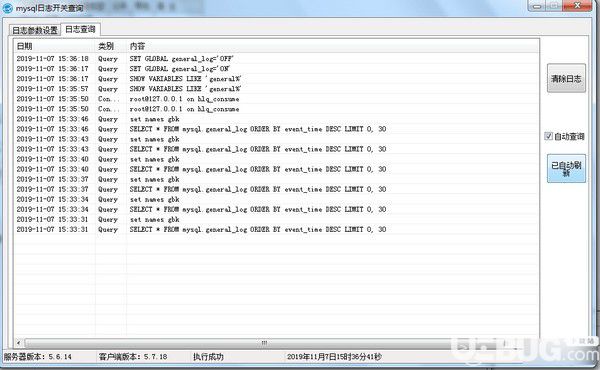
Task: Select SELECT general_log row at 15:33:31
Action: coord(276,230)
